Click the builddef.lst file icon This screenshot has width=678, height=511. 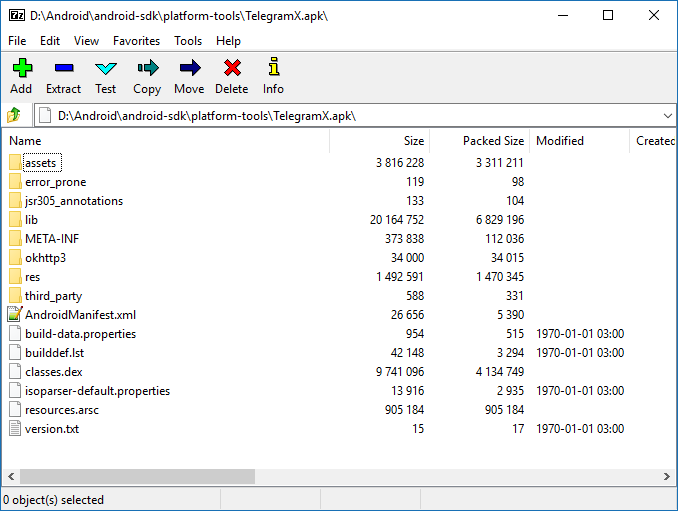click(15, 353)
